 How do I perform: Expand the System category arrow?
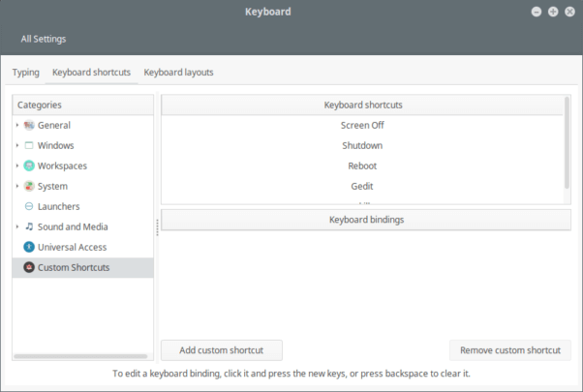tap(17, 186)
